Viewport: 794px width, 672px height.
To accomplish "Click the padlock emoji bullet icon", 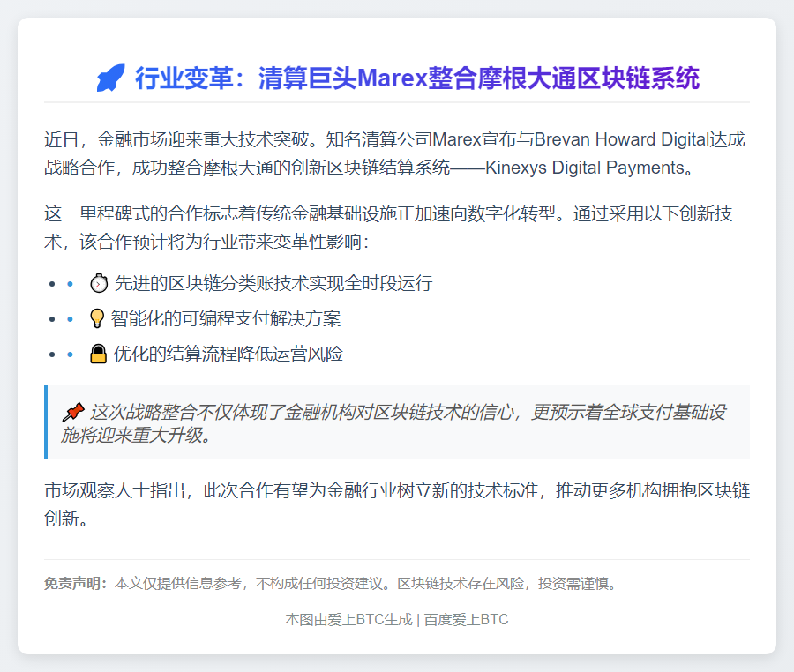I will pyautogui.click(x=98, y=354).
